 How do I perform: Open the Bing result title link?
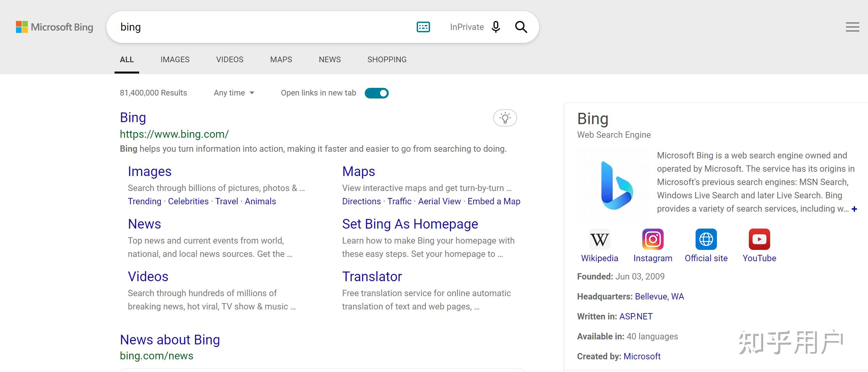coord(133,117)
